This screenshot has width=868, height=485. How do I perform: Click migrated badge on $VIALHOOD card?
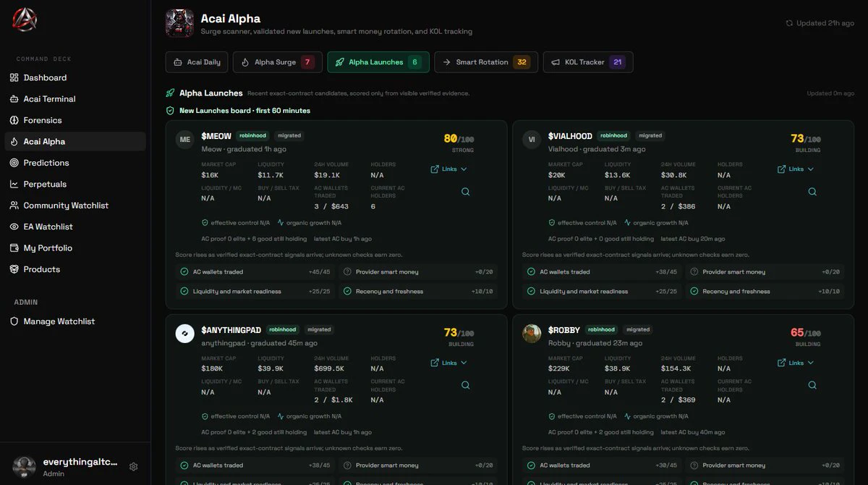point(650,135)
